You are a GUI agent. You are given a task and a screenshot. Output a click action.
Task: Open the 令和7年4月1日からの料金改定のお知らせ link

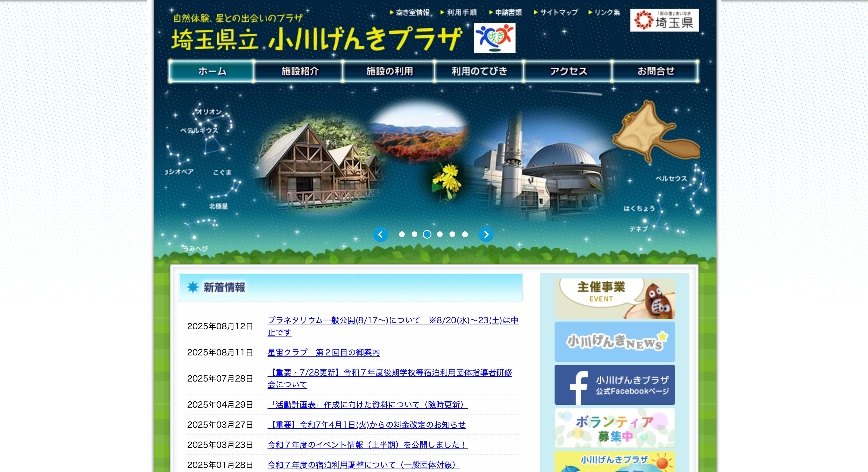pyautogui.click(x=367, y=424)
